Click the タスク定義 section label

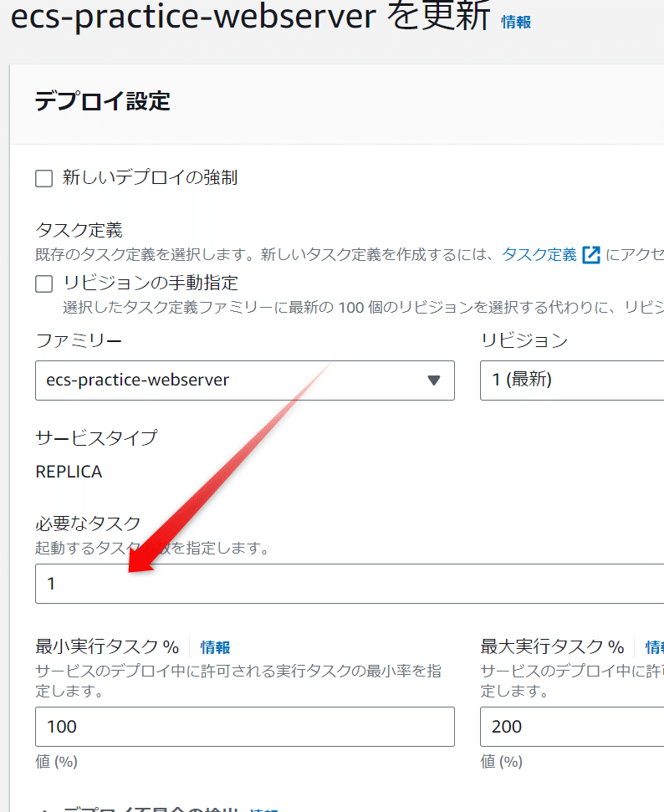[x=79, y=230]
